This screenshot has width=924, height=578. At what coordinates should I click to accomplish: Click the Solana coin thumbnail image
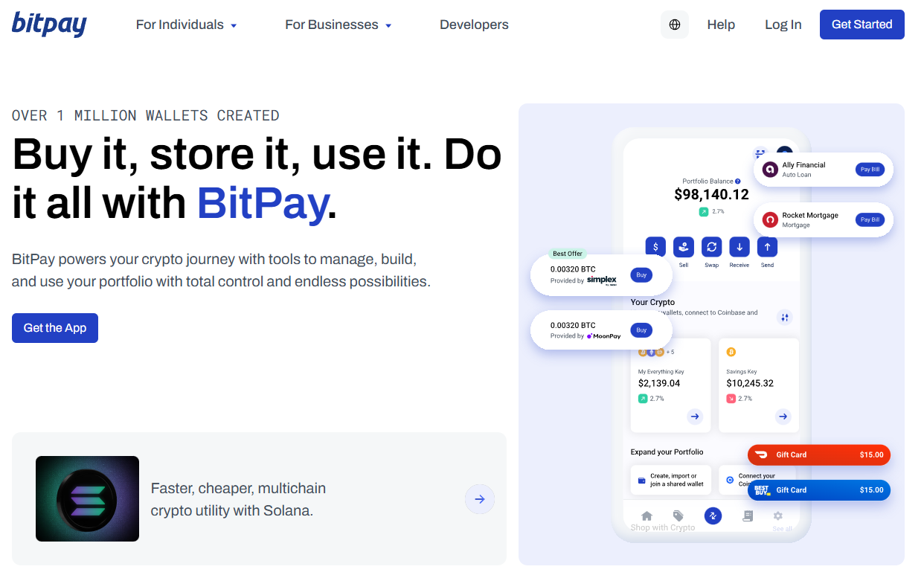87,498
